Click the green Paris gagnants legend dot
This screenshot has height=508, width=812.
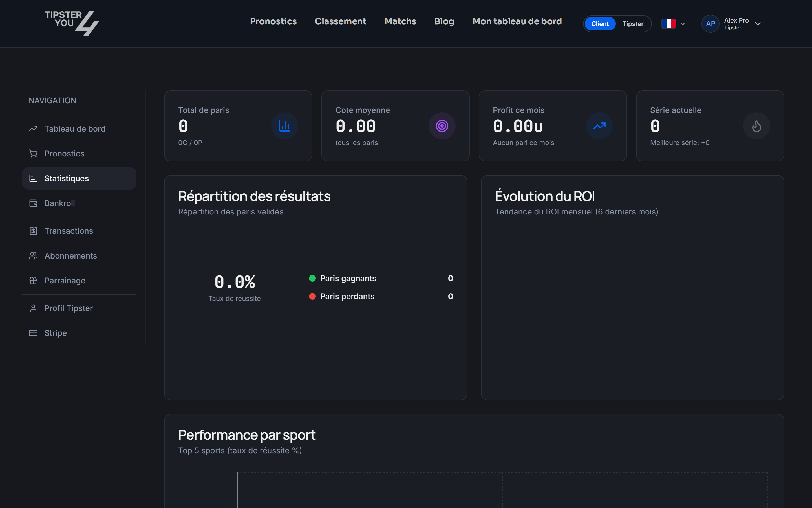coord(312,278)
